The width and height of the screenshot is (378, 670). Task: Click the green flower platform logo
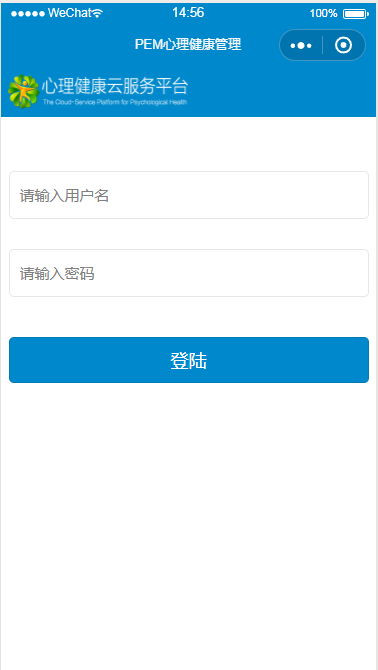tap(23, 91)
